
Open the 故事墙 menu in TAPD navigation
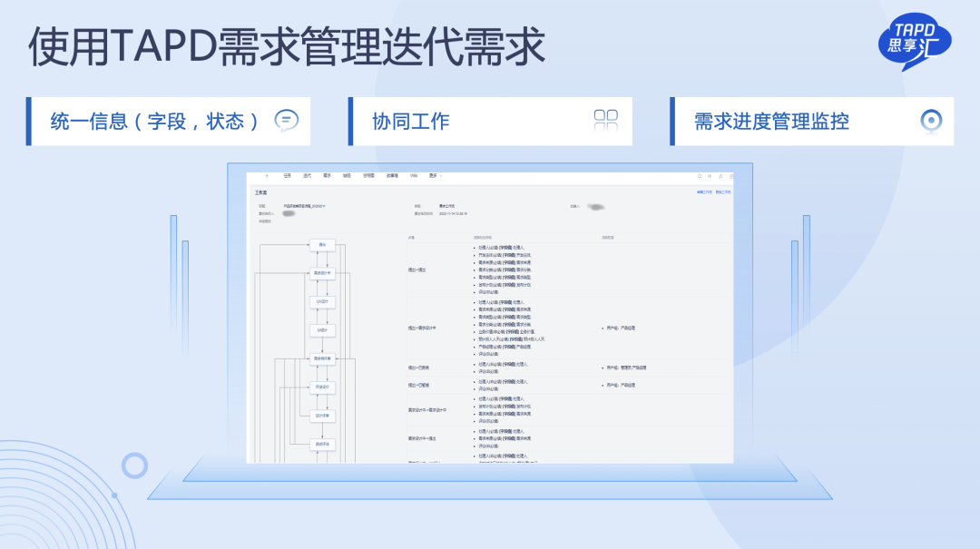[392, 176]
